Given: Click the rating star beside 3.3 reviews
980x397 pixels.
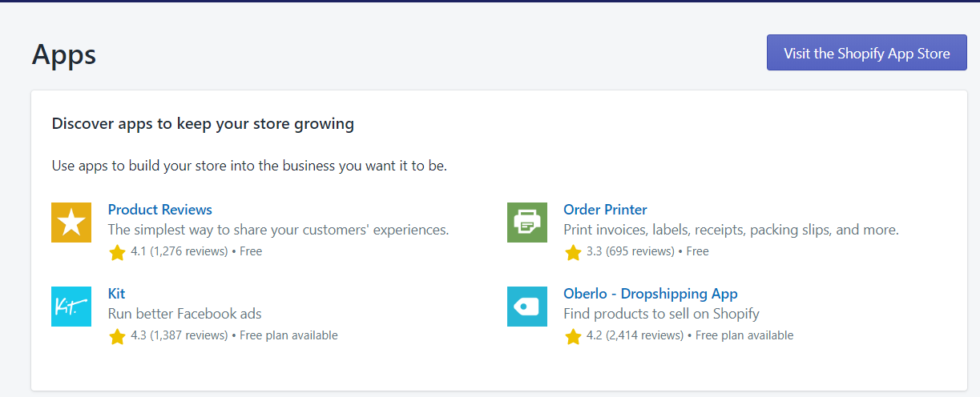Looking at the screenshot, I should 573,252.
